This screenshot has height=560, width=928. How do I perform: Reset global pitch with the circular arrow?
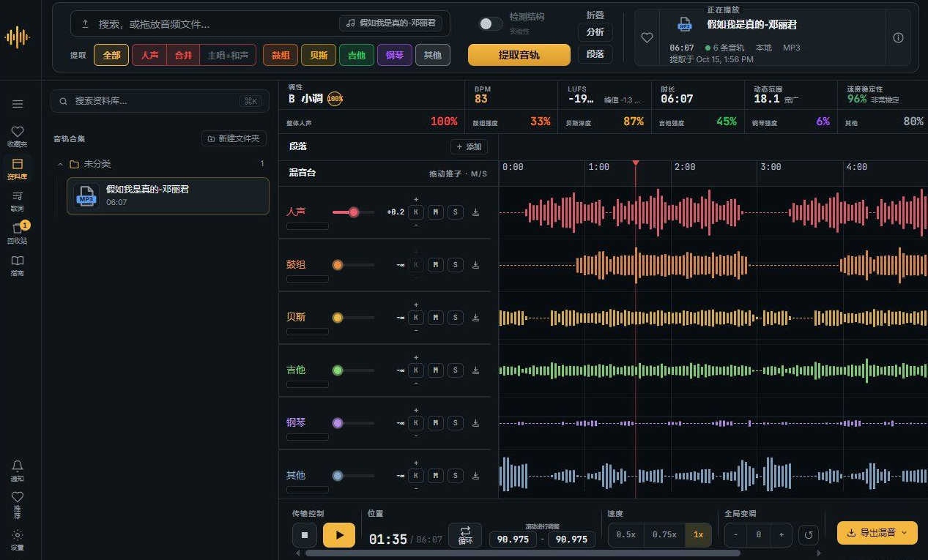pos(808,535)
